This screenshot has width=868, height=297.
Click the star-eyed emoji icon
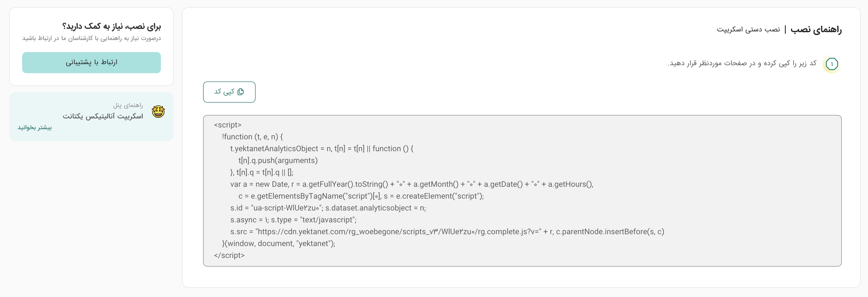158,111
